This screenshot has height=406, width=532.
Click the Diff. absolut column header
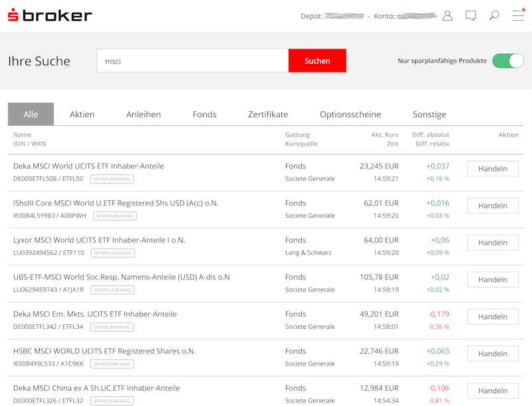[430, 134]
